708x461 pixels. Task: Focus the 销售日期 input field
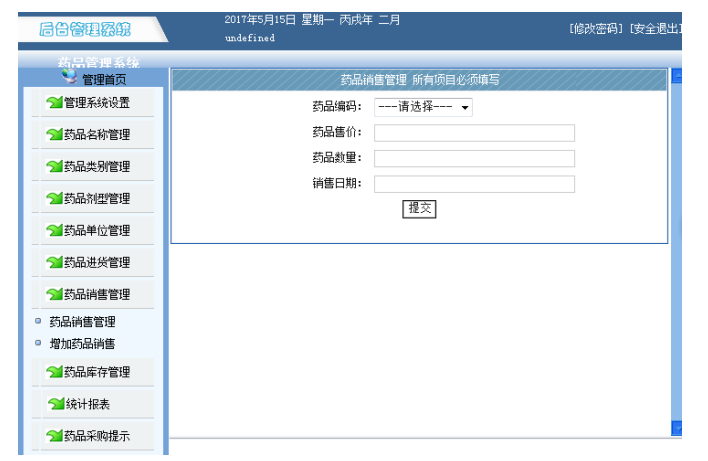(474, 184)
